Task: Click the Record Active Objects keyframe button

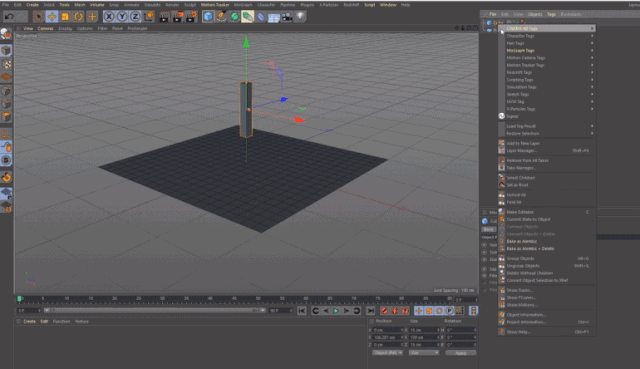Action: (384, 311)
